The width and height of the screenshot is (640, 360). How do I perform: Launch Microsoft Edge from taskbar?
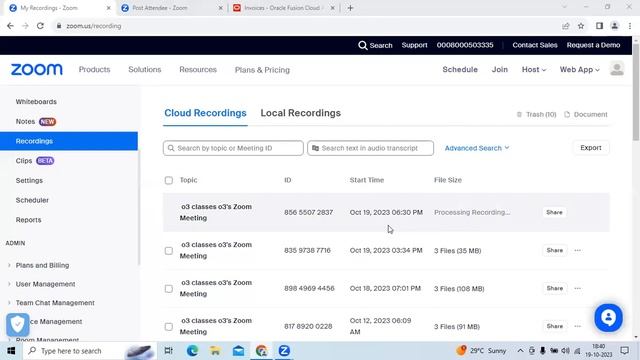pyautogui.click(x=192, y=351)
